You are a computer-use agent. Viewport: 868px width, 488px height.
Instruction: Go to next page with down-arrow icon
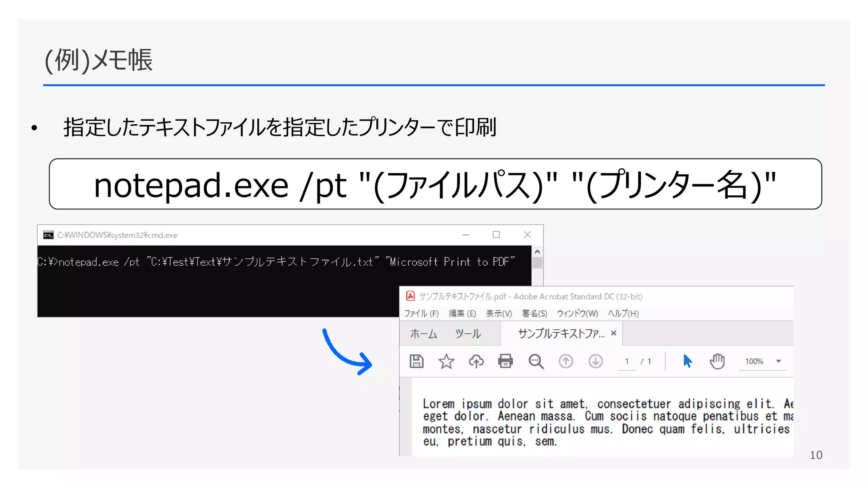[595, 361]
